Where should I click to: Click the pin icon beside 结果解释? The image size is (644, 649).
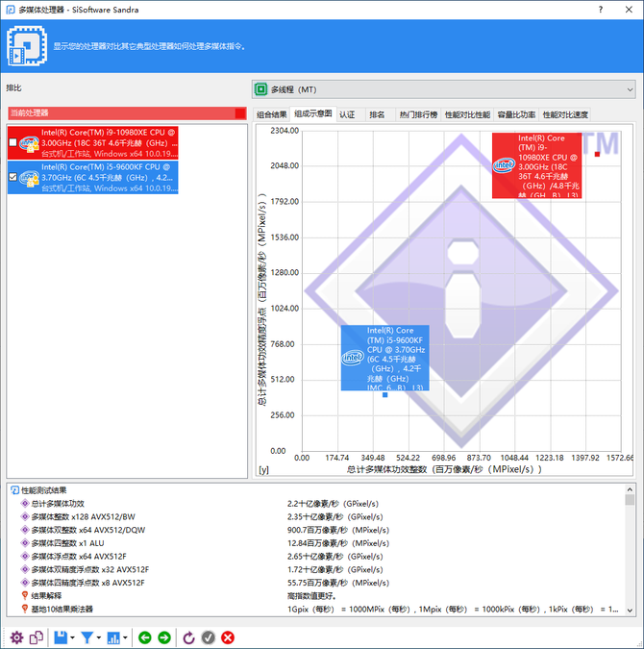(x=25, y=595)
